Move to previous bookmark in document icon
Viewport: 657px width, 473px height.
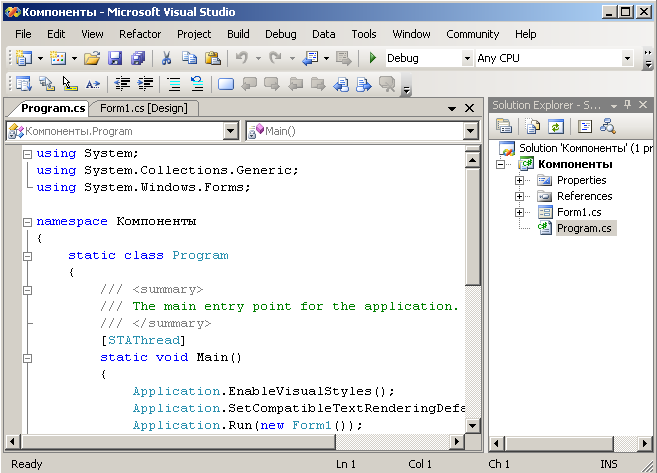point(341,84)
